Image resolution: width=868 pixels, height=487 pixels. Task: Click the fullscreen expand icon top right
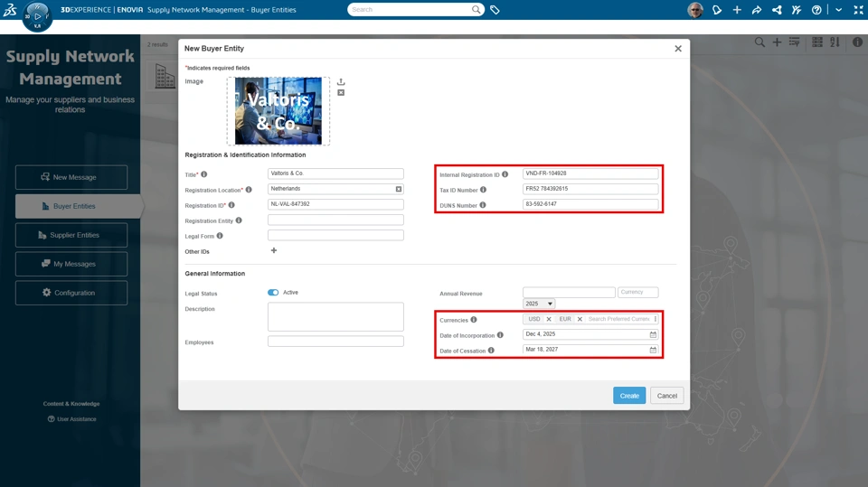pyautogui.click(x=859, y=10)
